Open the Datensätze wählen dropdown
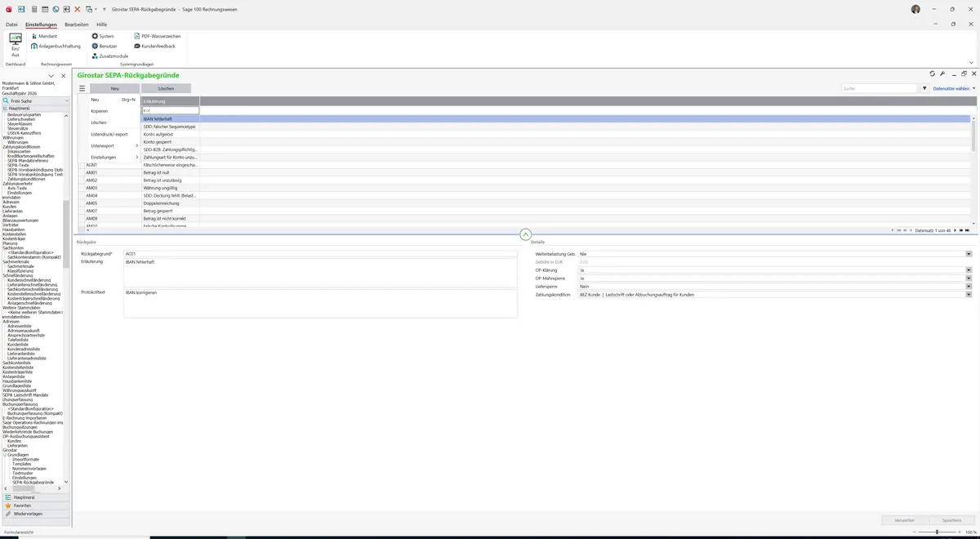Image resolution: width=980 pixels, height=539 pixels. point(954,88)
